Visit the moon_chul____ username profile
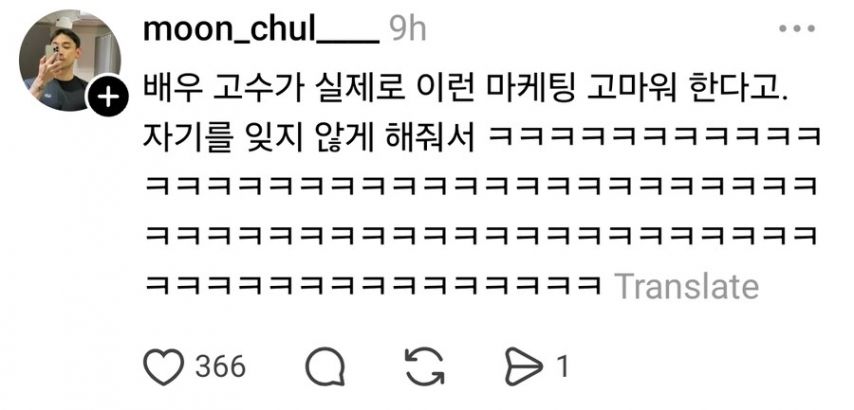Viewport: 854px width, 410px height. tap(261, 32)
